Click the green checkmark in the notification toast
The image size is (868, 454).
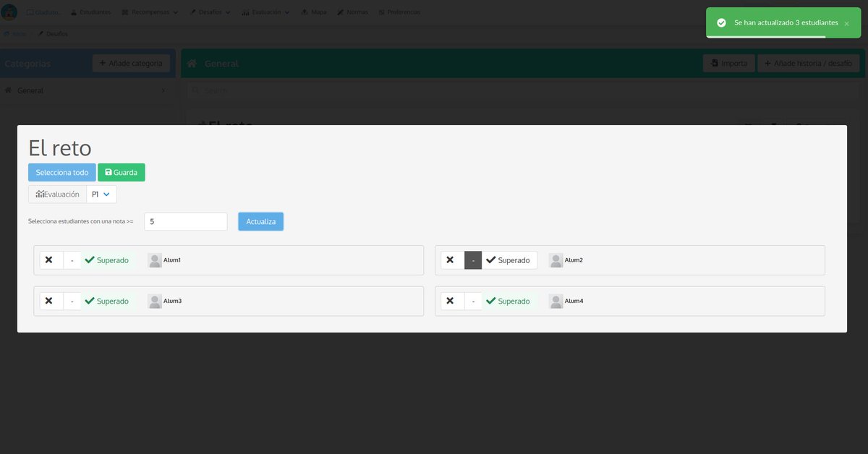click(x=721, y=22)
